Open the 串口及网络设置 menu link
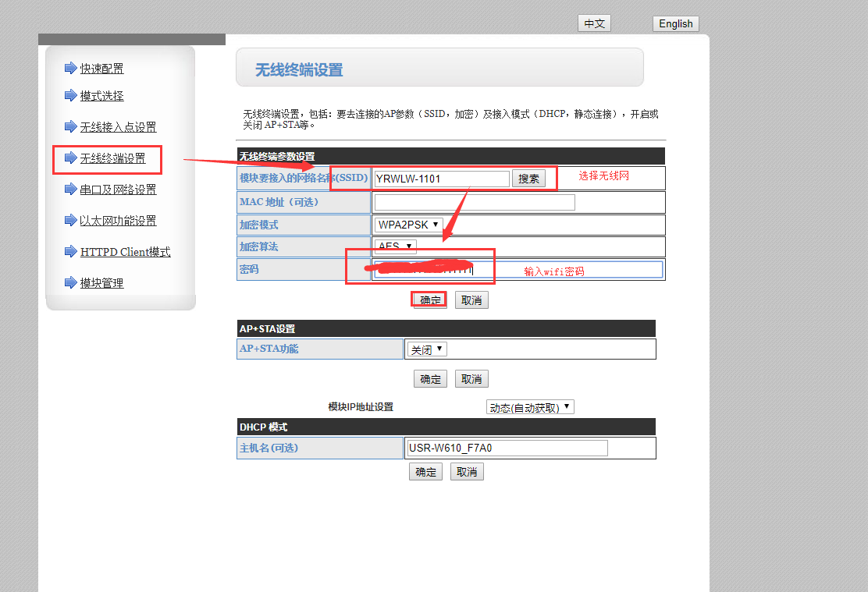The width and height of the screenshot is (868, 592). pos(118,190)
